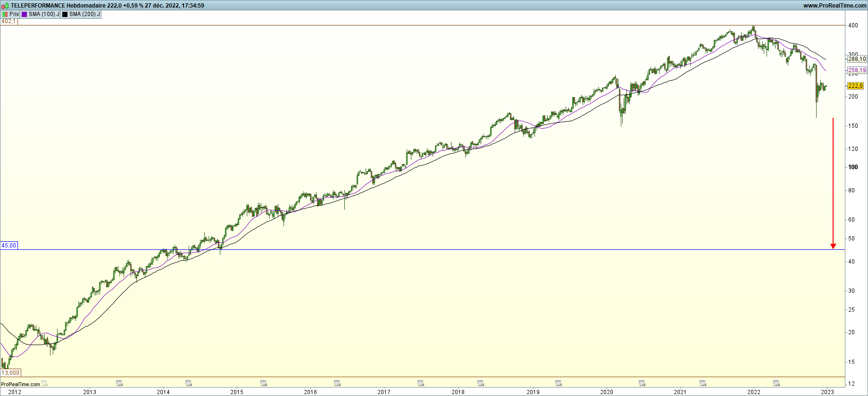The image size is (868, 396).
Task: Open the event calendar icon between 2016 and 2017
Action: pos(337,383)
